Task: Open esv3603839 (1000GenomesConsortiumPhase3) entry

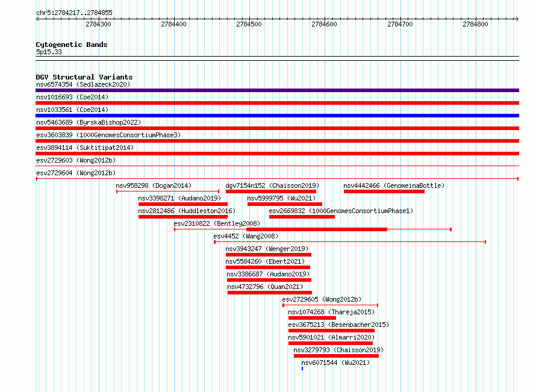Action: (x=108, y=135)
